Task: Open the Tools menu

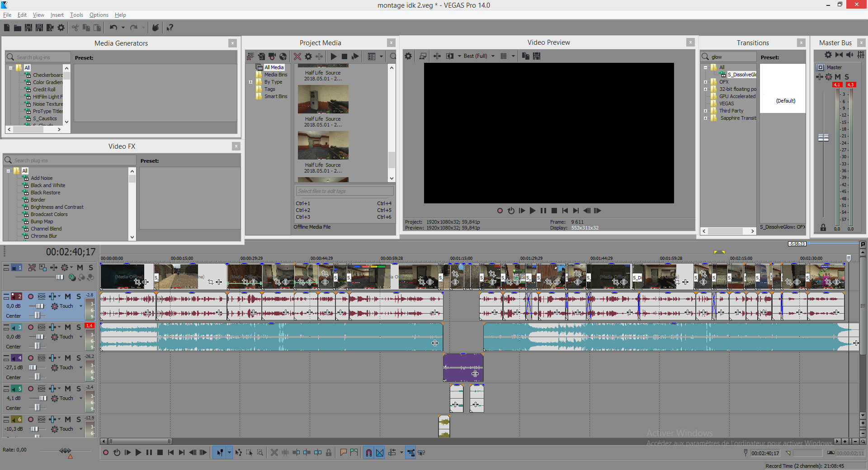Action: click(76, 15)
